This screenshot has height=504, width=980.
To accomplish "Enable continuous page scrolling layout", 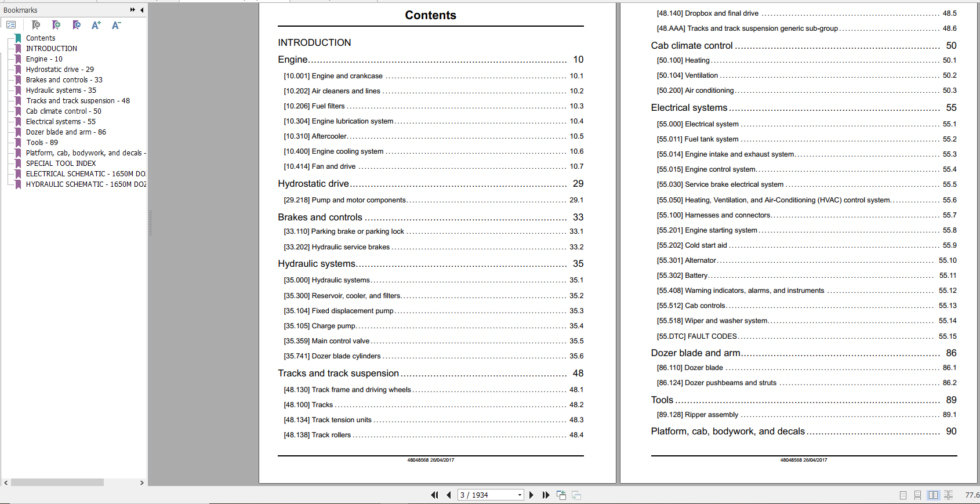I will [917, 495].
